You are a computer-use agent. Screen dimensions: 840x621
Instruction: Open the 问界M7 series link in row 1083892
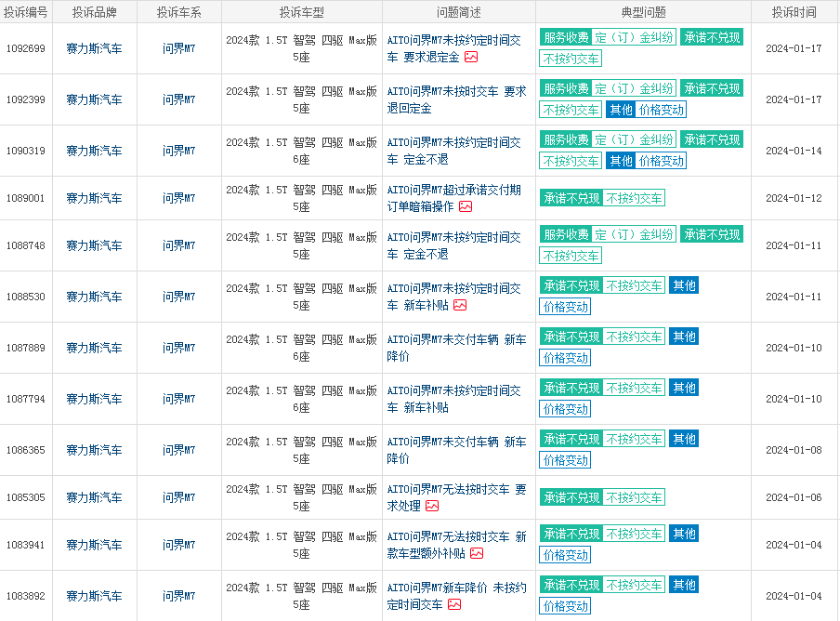tap(179, 596)
